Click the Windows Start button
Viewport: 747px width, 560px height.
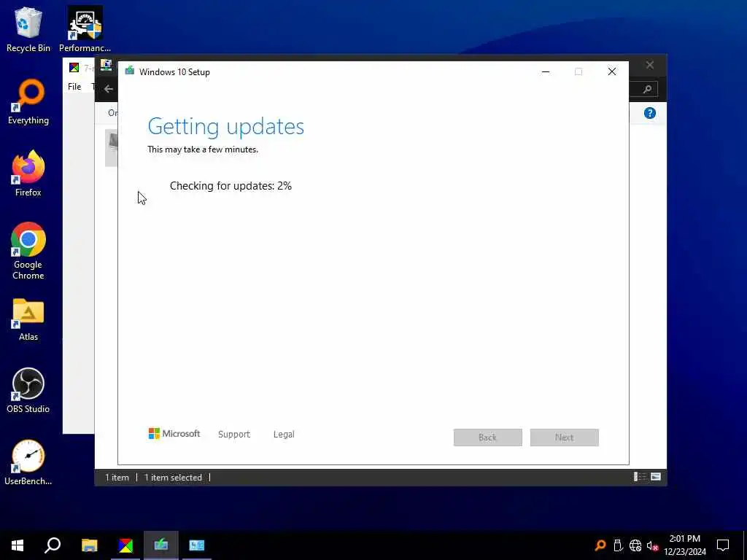click(x=18, y=545)
